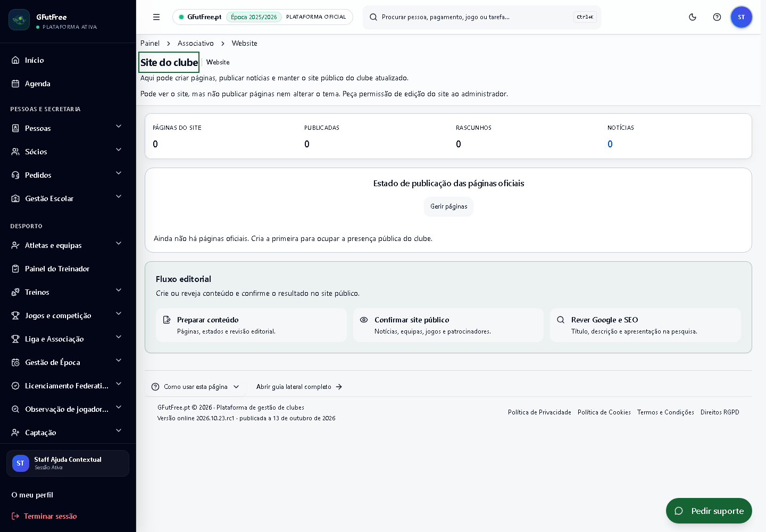Expand the Sócios submenu chevron
Screen dimensions: 766x532
click(119, 149)
